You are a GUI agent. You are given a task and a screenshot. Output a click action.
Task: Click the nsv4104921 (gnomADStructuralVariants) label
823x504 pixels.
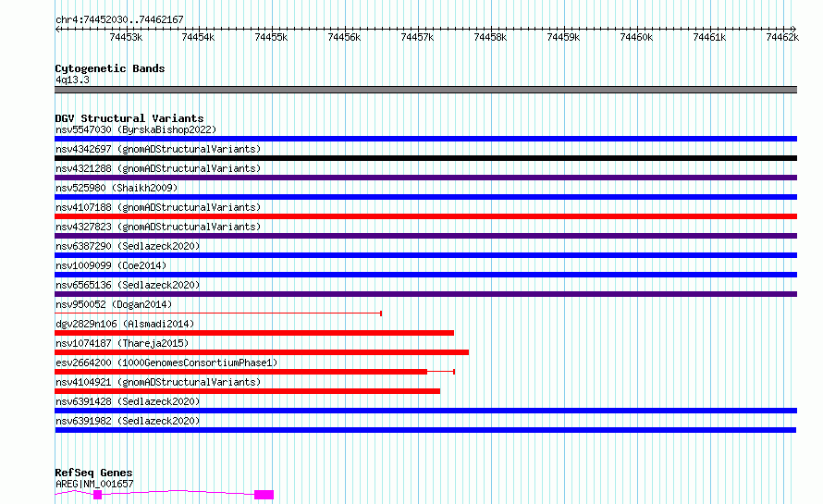(158, 382)
